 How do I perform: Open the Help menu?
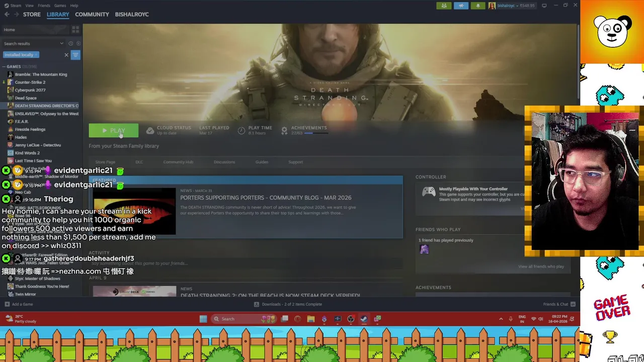click(74, 6)
